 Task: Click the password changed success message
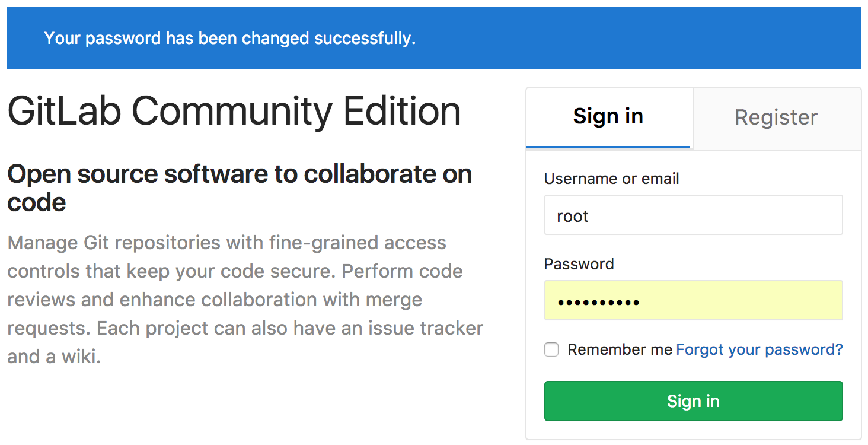[x=229, y=39]
